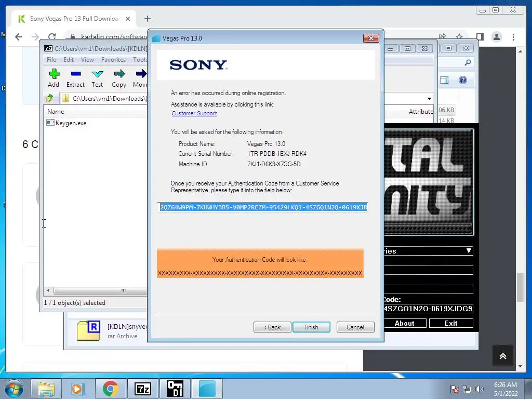This screenshot has width=532, height=399.
Task: Go up one folder in 7-Zip
Action: tap(50, 98)
